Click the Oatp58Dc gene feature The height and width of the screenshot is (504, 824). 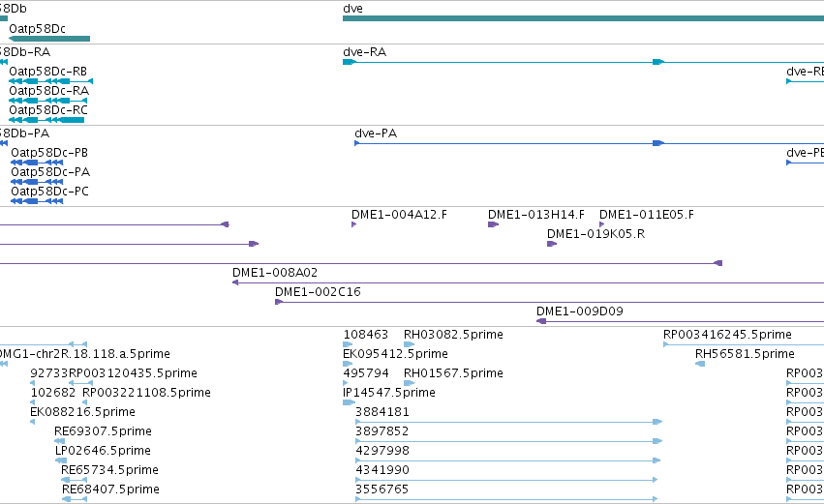tap(49, 39)
